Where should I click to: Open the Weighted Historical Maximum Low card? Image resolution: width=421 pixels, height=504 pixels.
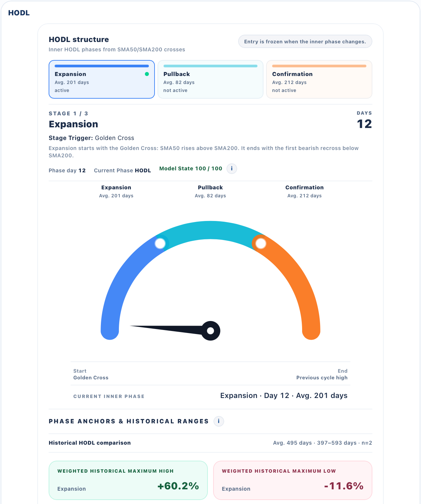coord(293,480)
